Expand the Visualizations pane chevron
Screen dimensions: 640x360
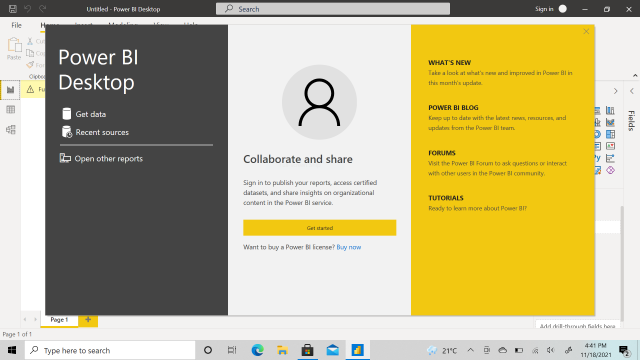click(615, 91)
